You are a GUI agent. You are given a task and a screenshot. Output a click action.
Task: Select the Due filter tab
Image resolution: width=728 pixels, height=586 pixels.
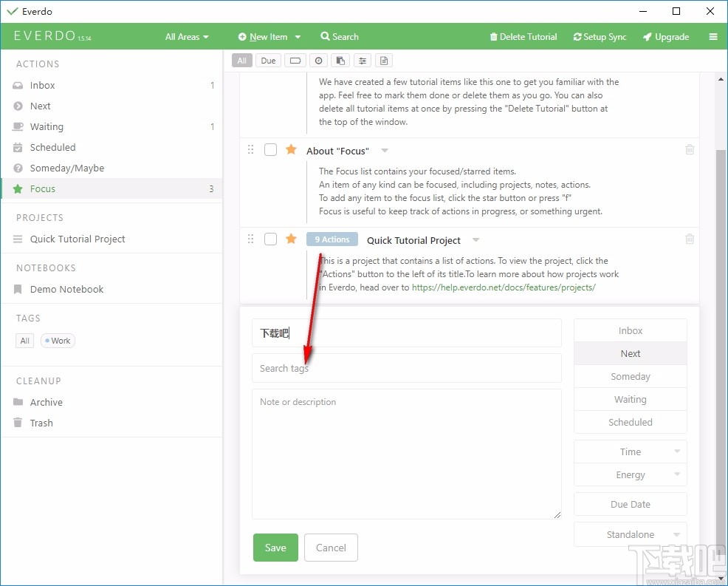pyautogui.click(x=268, y=61)
